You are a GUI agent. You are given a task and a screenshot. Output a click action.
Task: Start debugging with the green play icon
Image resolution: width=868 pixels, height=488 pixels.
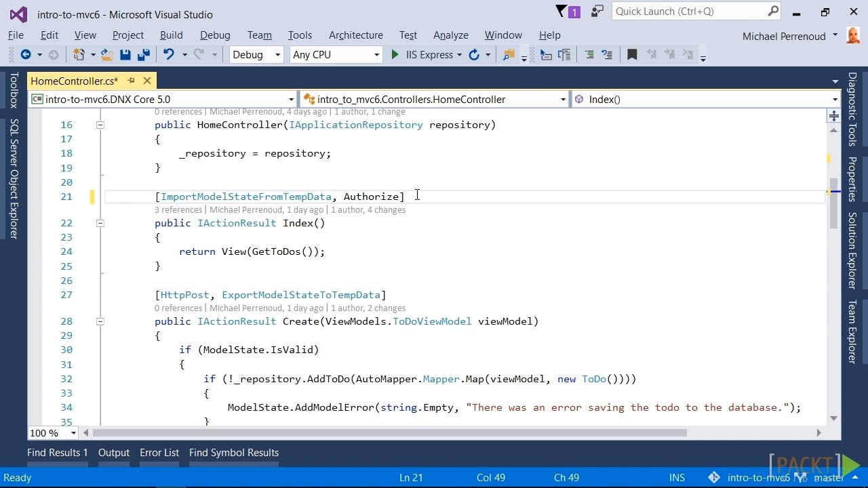point(395,55)
